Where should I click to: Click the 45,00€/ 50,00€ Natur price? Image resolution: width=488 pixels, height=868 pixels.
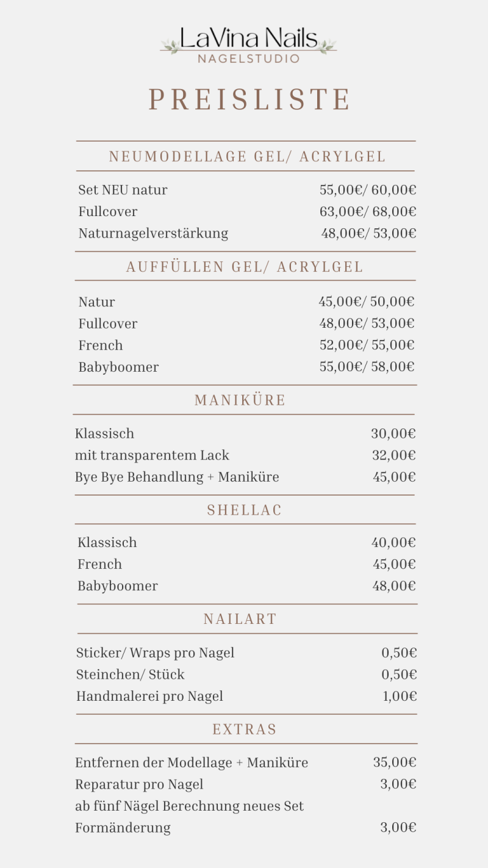pyautogui.click(x=366, y=302)
